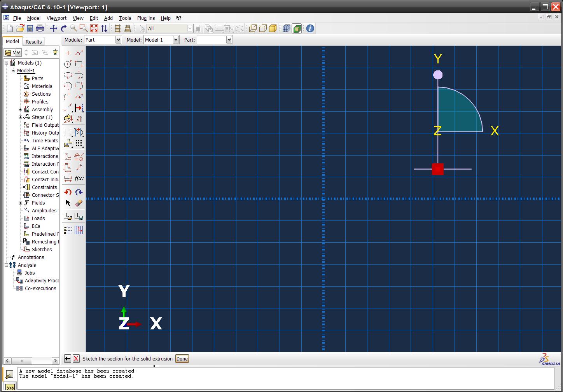
Task: Select the circle sketch tool
Action: click(68, 64)
